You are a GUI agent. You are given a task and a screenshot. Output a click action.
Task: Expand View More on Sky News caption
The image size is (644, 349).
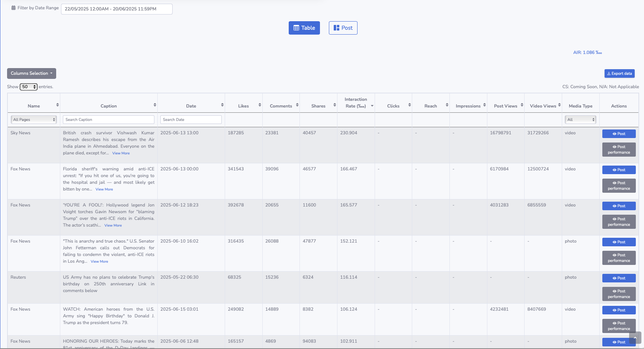click(x=121, y=153)
